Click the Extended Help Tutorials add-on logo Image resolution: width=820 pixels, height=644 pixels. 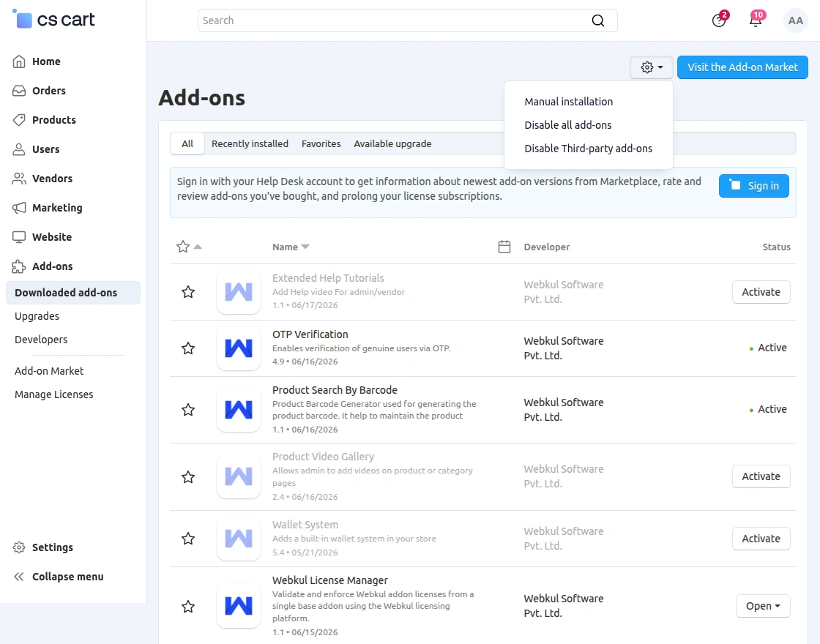pyautogui.click(x=239, y=292)
